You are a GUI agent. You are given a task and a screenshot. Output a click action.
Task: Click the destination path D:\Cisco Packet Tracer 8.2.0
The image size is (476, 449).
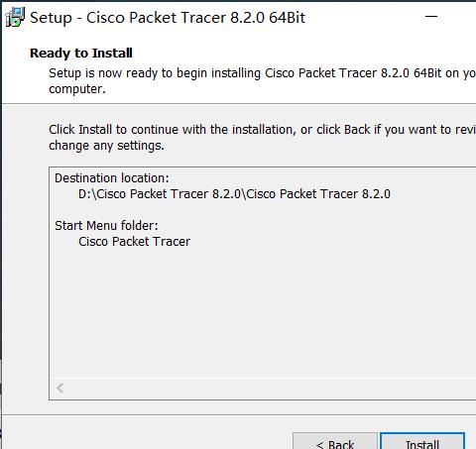coord(234,194)
